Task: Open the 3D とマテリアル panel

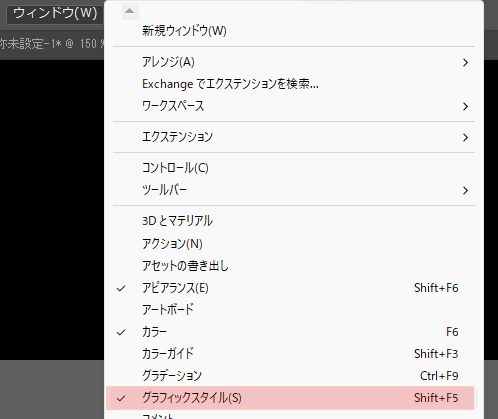Action: [x=294, y=221]
